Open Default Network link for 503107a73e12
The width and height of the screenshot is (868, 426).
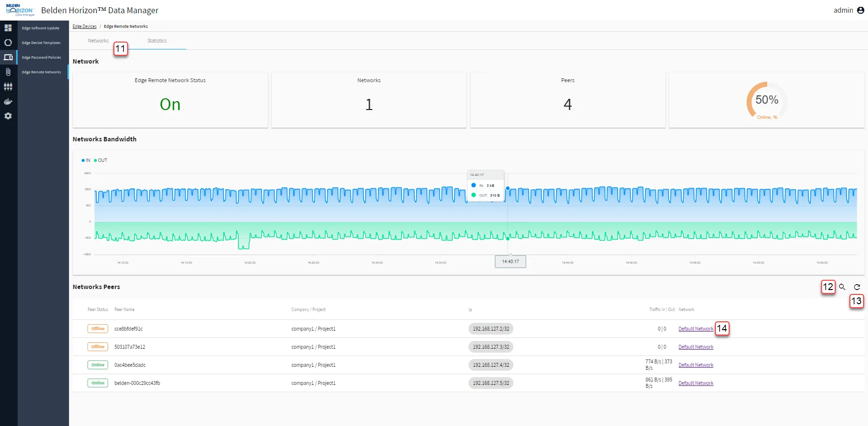(696, 347)
